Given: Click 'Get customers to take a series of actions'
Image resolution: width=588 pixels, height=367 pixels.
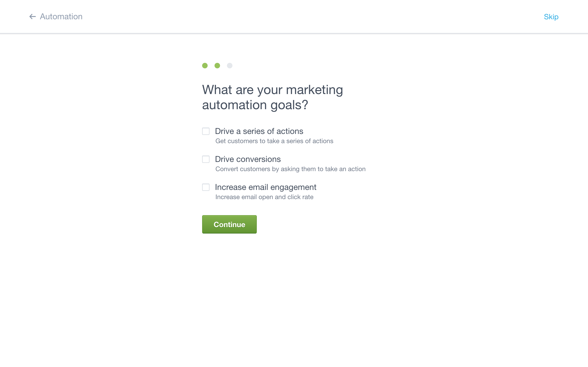Looking at the screenshot, I should (x=274, y=141).
